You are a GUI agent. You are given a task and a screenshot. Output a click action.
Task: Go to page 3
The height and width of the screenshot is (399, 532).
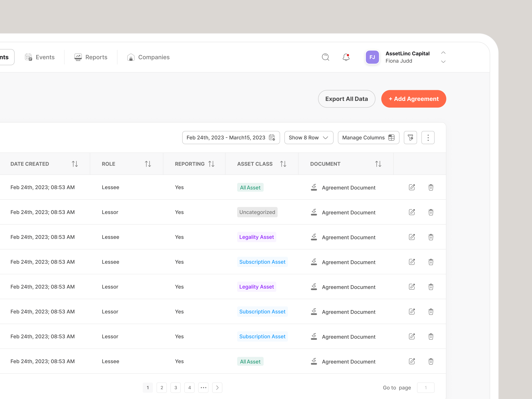176,388
